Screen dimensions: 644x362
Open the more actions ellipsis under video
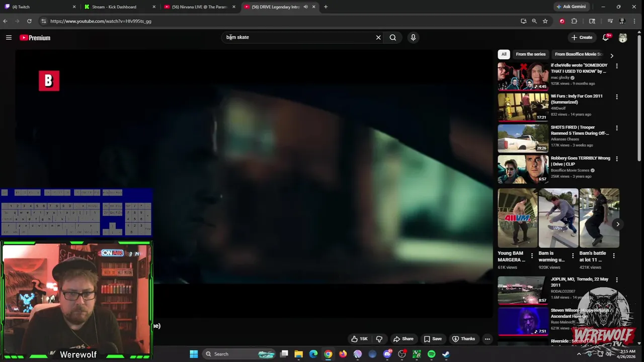(x=487, y=339)
